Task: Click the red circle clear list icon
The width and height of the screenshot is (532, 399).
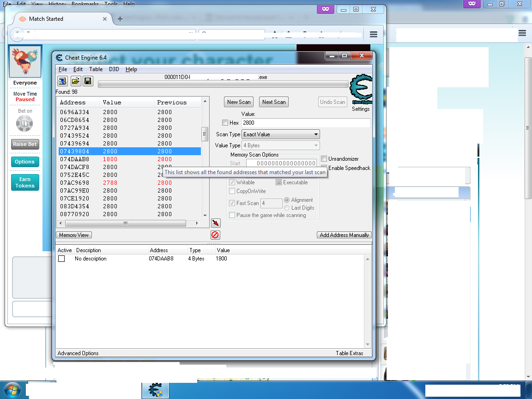Action: point(215,235)
